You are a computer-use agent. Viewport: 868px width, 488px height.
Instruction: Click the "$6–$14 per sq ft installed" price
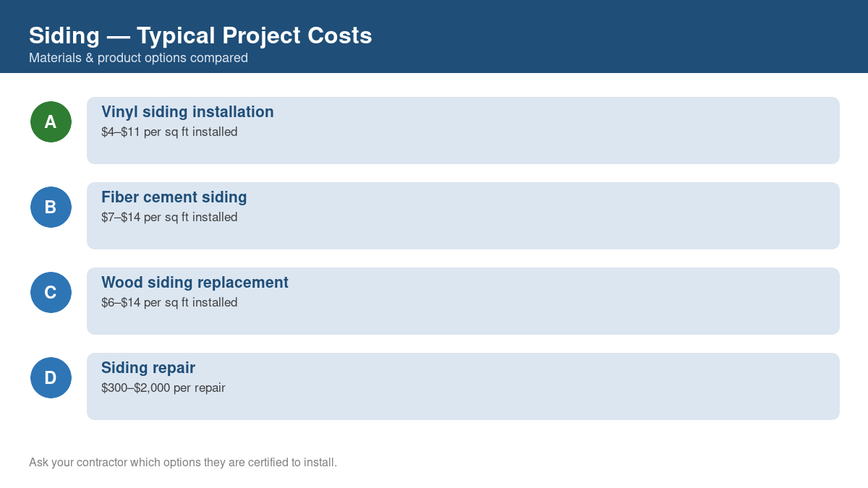pos(169,303)
